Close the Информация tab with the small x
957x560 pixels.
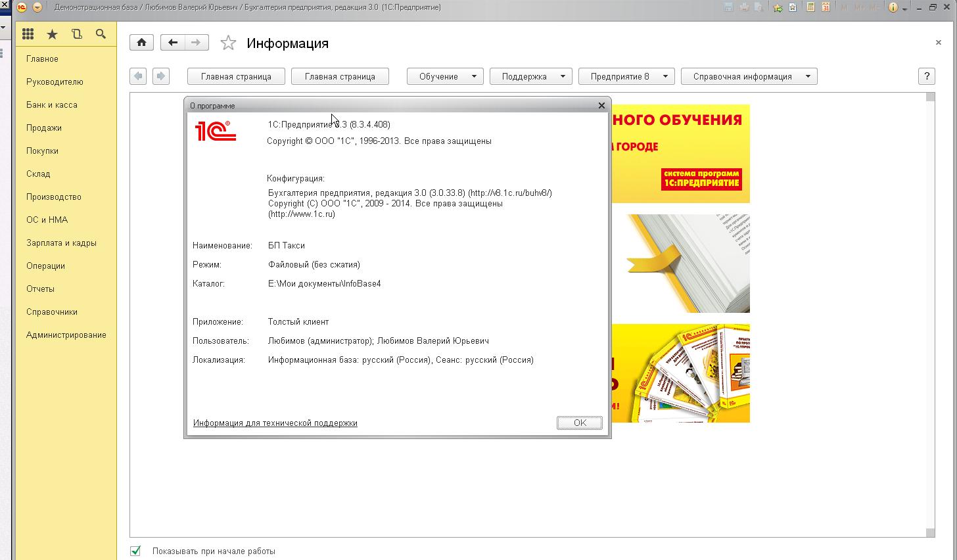[x=938, y=42]
